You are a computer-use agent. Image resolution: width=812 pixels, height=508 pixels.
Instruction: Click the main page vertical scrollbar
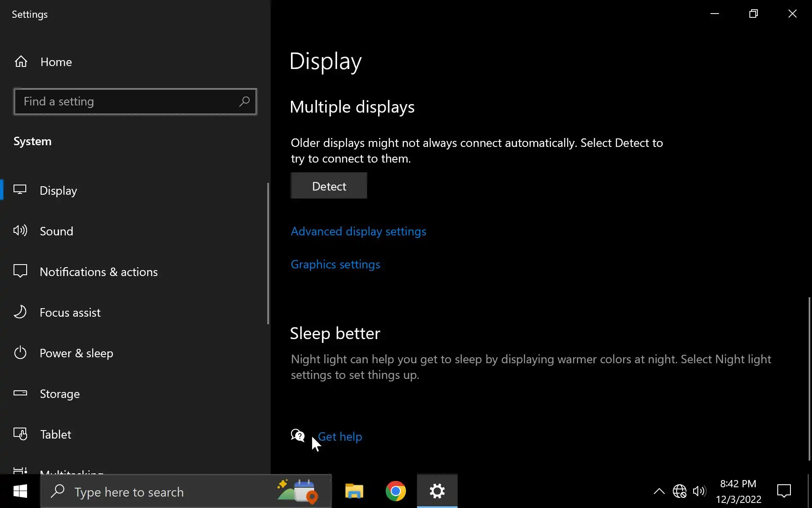(809, 378)
